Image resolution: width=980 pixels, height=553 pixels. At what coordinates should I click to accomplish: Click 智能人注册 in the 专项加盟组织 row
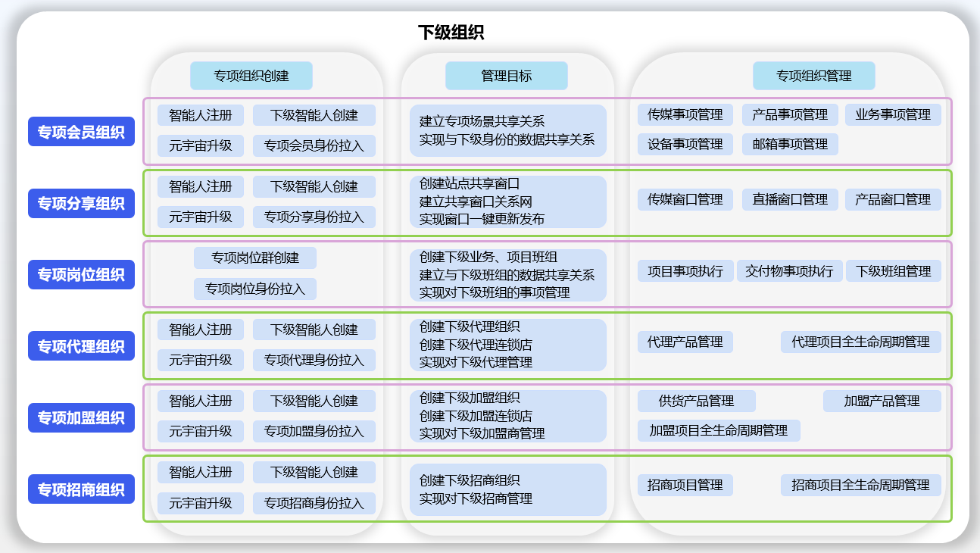tap(201, 401)
